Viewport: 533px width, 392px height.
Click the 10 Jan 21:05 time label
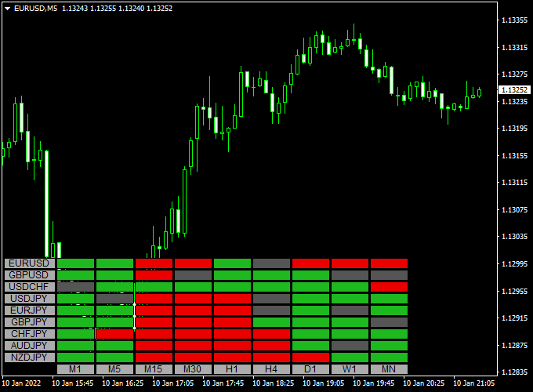pyautogui.click(x=474, y=383)
